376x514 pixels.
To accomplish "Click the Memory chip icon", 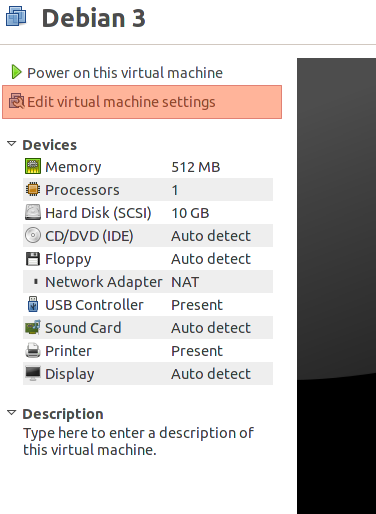I will coord(33,166).
